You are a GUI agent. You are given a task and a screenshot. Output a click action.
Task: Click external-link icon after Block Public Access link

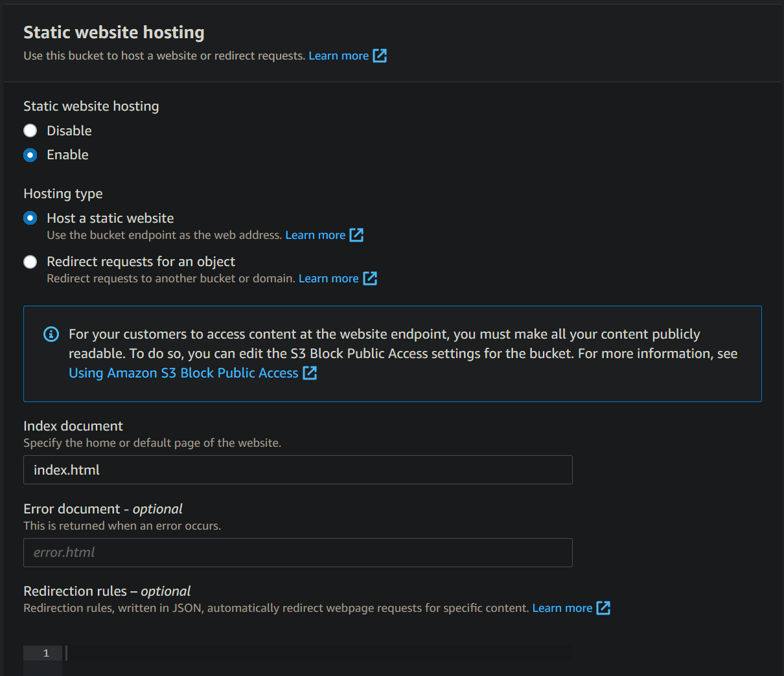(310, 373)
